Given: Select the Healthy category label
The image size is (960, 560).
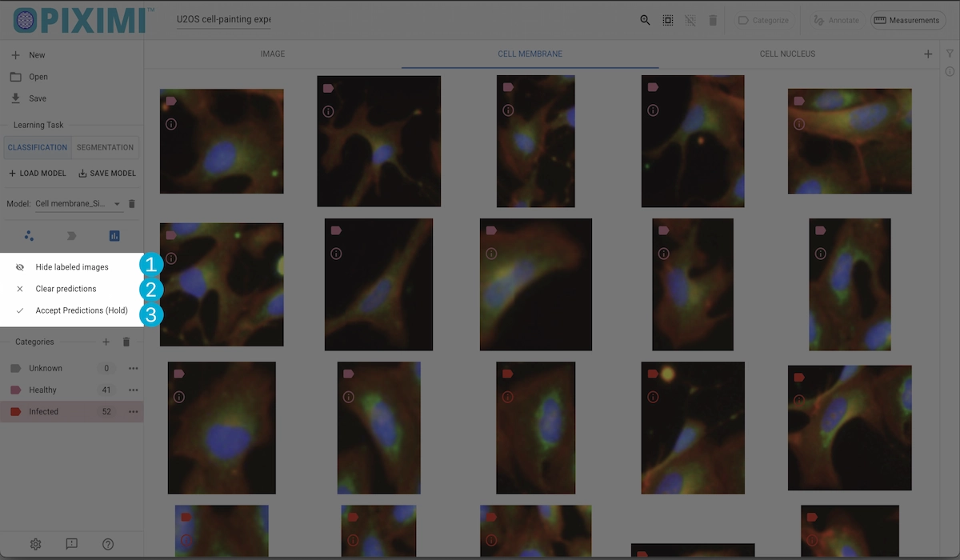Looking at the screenshot, I should (42, 390).
